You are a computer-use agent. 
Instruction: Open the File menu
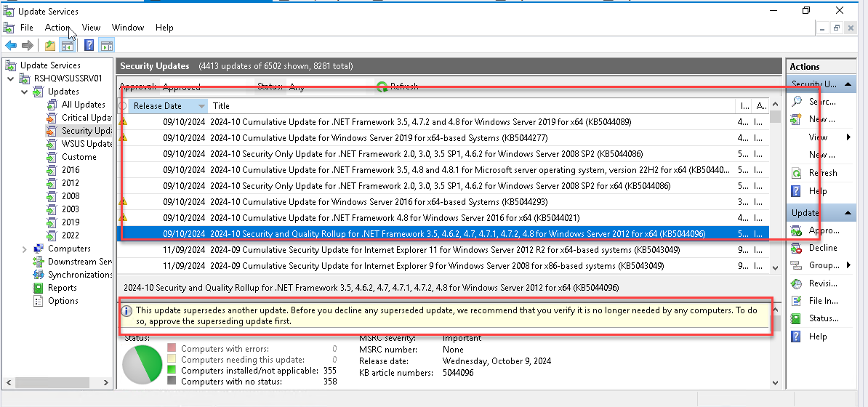coord(27,27)
